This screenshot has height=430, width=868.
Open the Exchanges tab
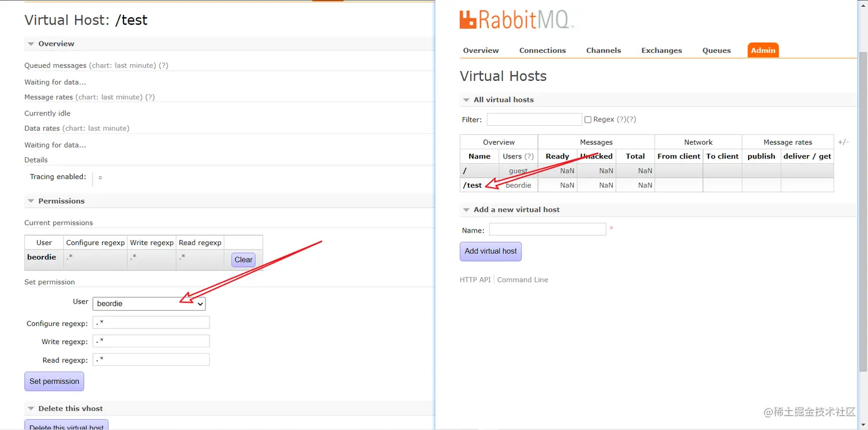tap(661, 51)
